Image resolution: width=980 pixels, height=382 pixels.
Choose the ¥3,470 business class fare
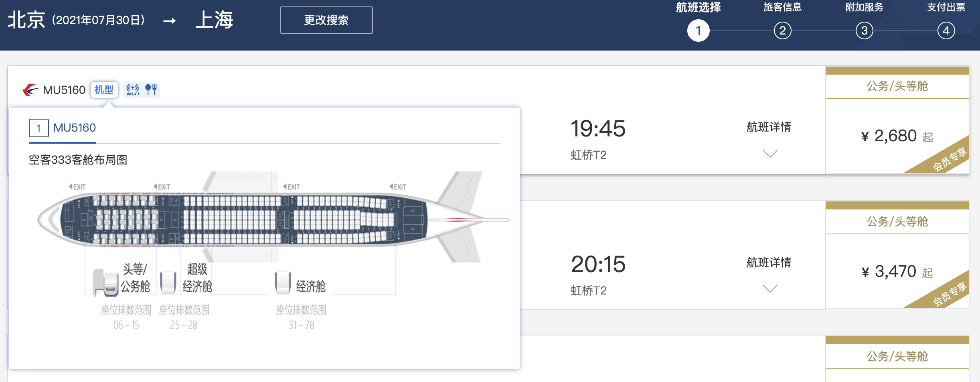click(897, 272)
